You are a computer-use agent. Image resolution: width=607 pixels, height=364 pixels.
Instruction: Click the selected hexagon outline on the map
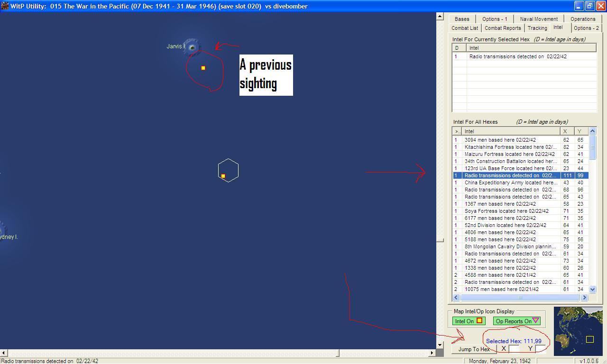pyautogui.click(x=228, y=171)
